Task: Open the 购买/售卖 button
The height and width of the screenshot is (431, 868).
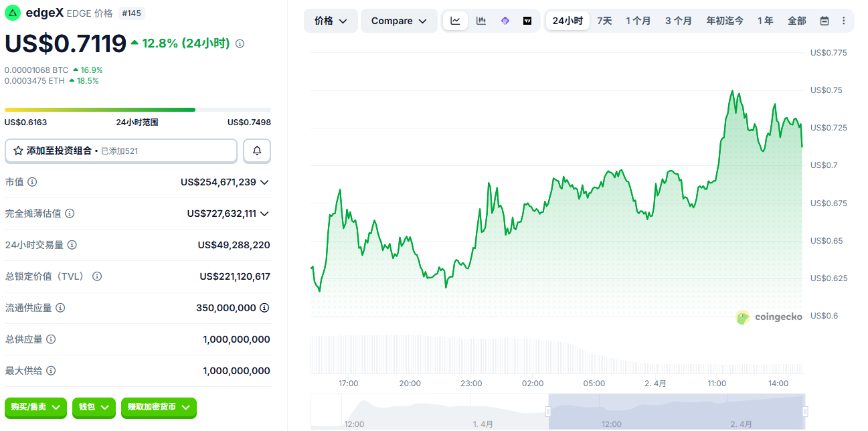Action: click(35, 407)
